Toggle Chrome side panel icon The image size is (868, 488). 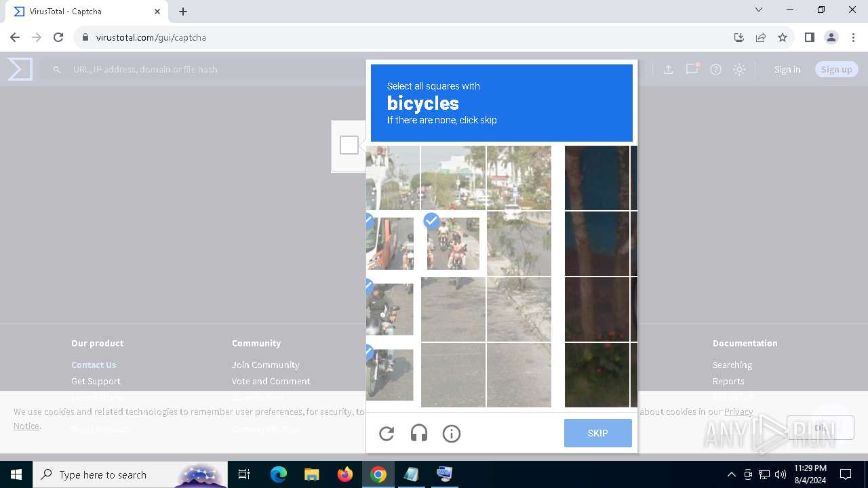click(x=809, y=37)
